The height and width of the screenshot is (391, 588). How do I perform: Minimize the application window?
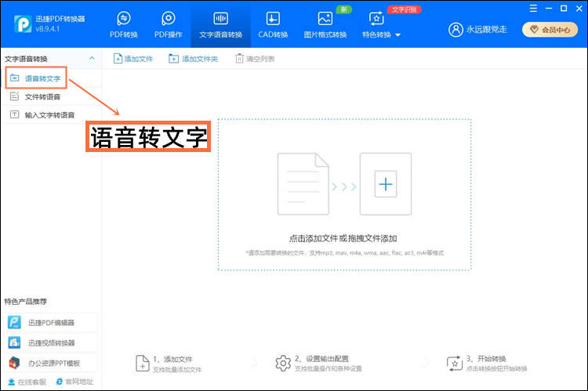(x=549, y=9)
